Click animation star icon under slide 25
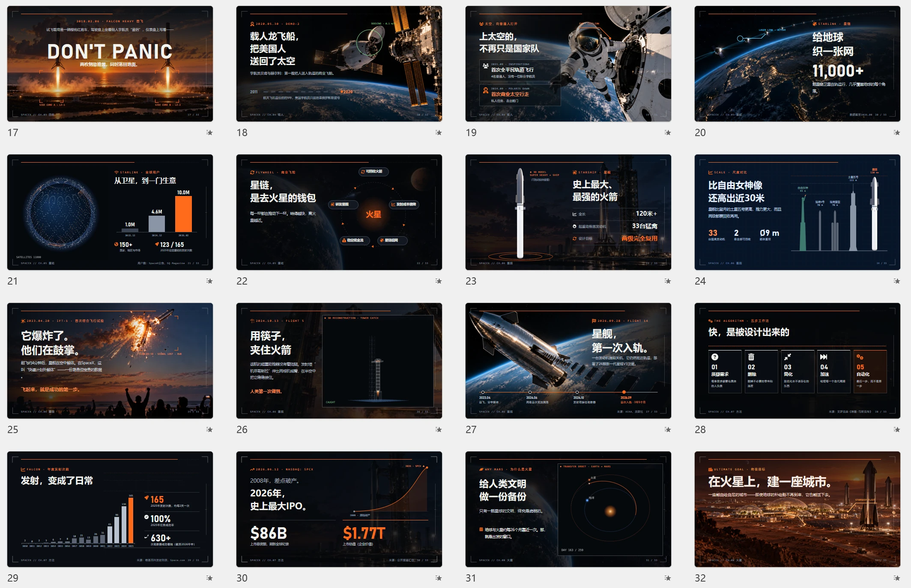This screenshot has width=911, height=588. 209,430
